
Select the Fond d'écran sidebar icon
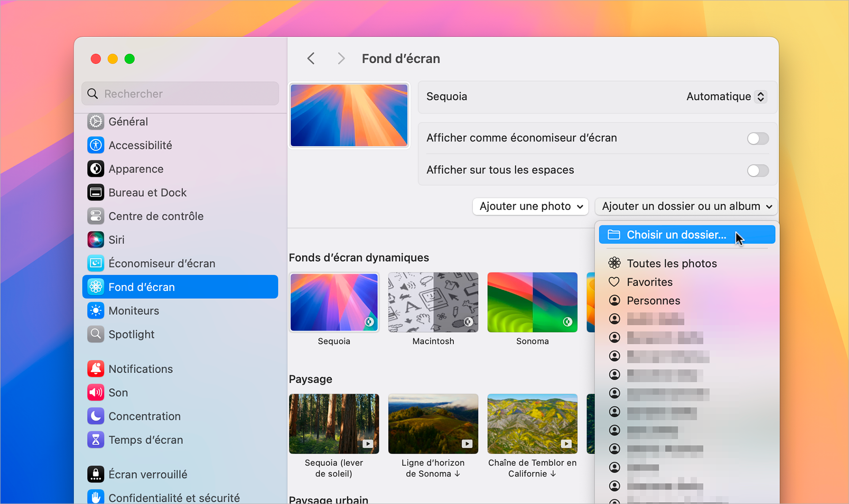96,286
